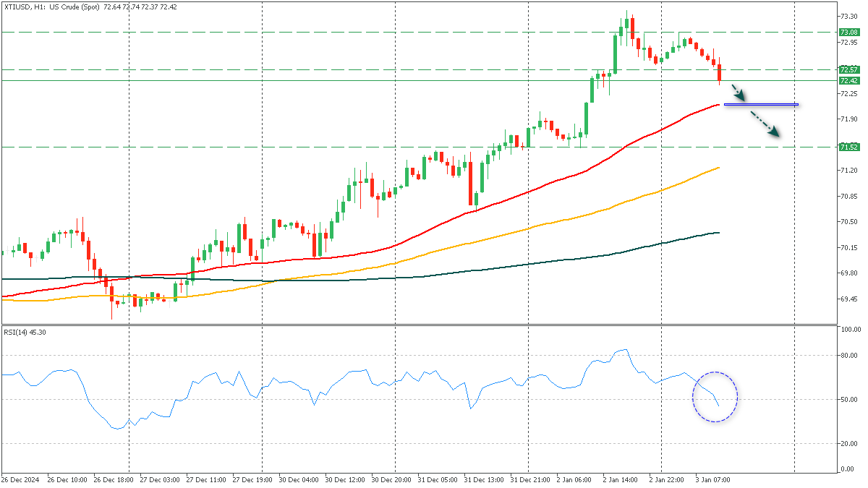
Task: Click the 26 Dec 10:00 time label
Action: coord(67,479)
